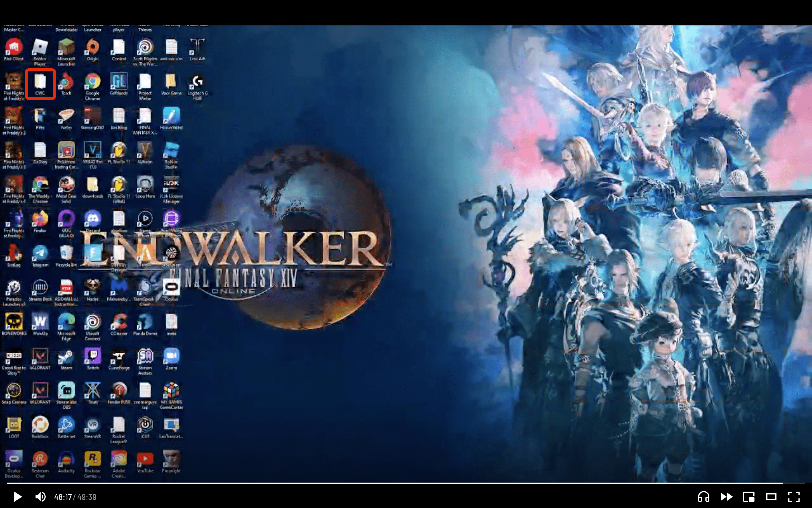
Task: Open the Recycle Bin
Action: [66, 256]
